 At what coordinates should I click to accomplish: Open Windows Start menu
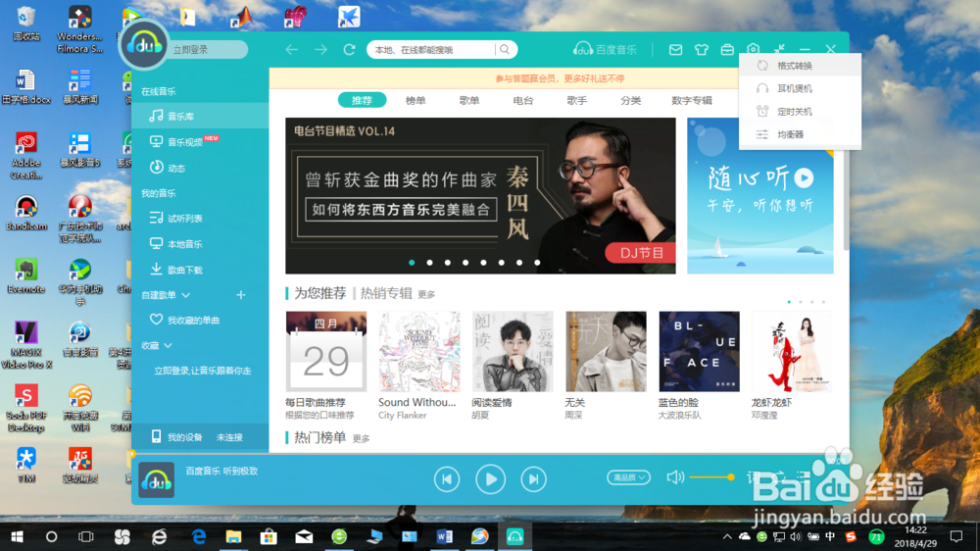point(17,536)
